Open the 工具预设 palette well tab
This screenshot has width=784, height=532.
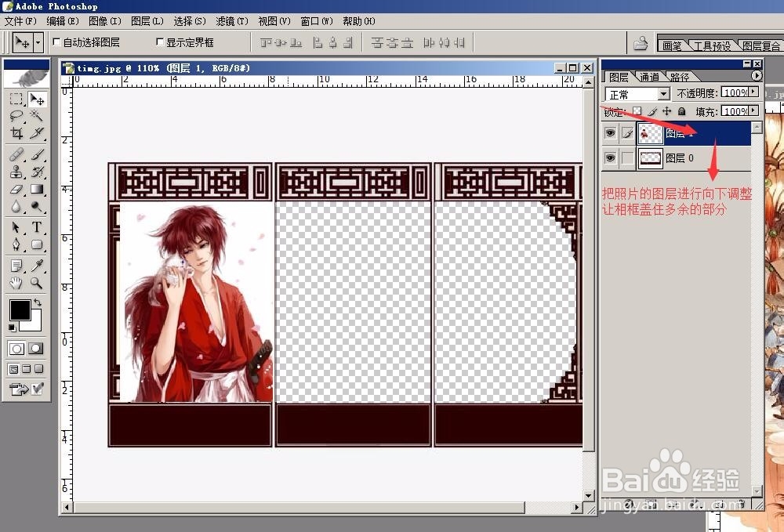pos(712,46)
